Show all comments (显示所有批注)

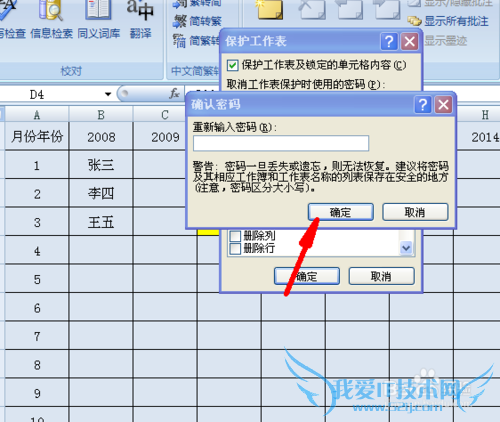[448, 21]
